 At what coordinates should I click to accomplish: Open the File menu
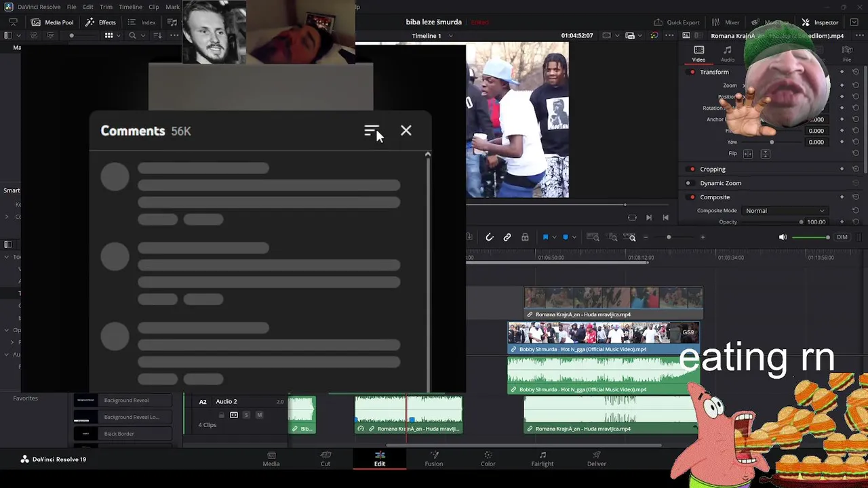[x=71, y=7]
